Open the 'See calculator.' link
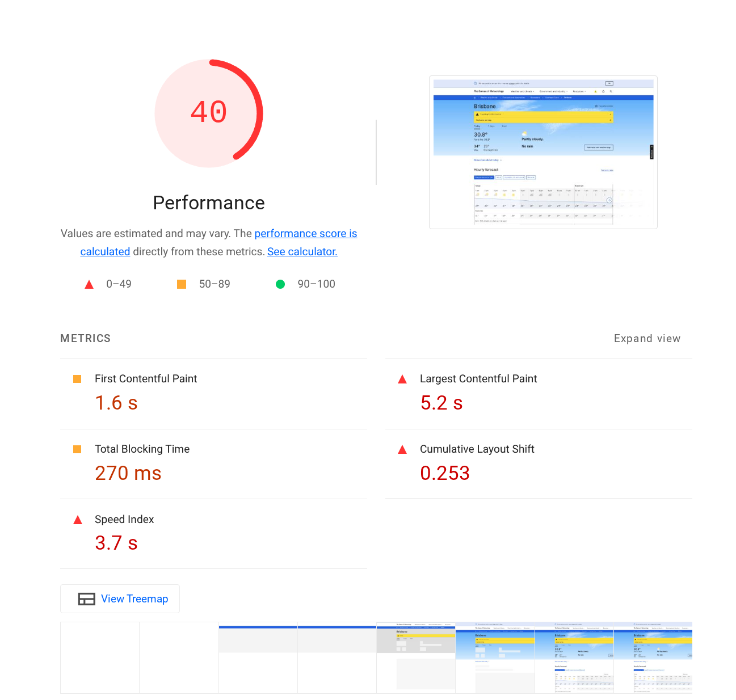Screen dimensions: 736x700 (x=302, y=252)
